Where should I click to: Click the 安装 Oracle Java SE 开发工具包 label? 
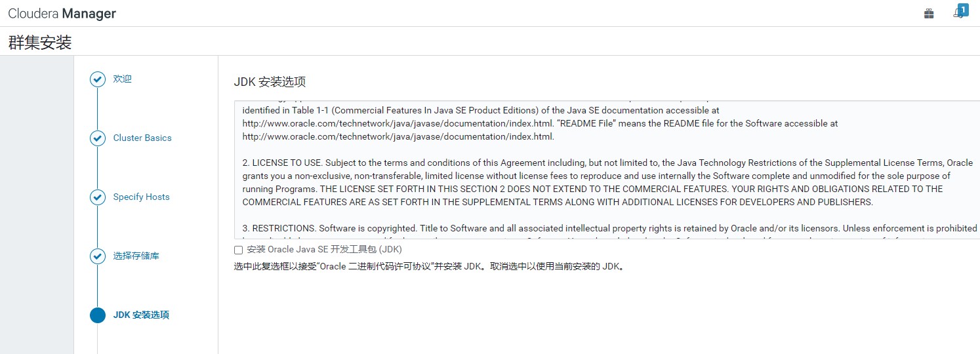[x=325, y=250]
